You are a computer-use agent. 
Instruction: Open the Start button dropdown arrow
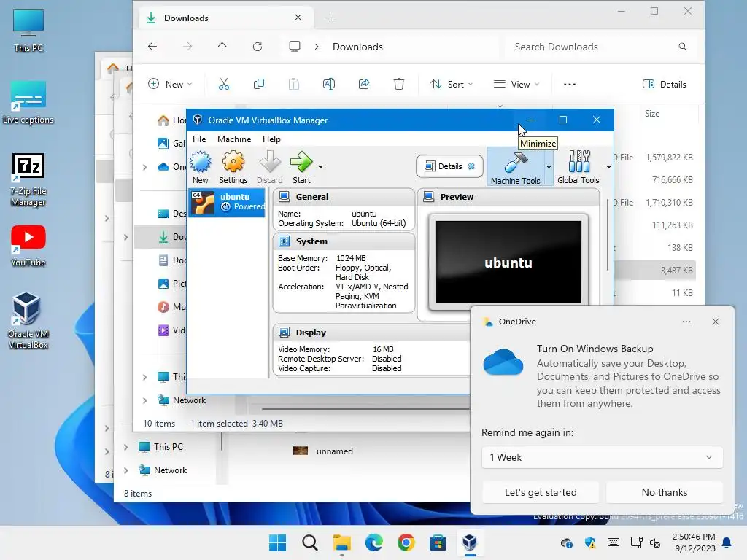(321, 167)
